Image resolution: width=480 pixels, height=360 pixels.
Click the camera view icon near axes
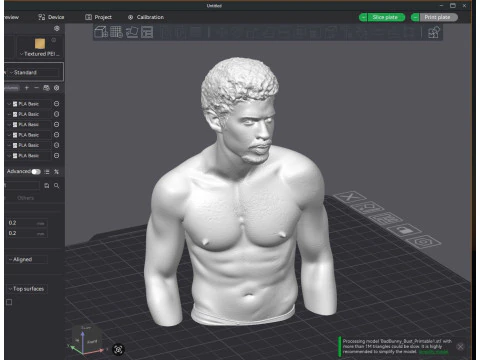118,349
